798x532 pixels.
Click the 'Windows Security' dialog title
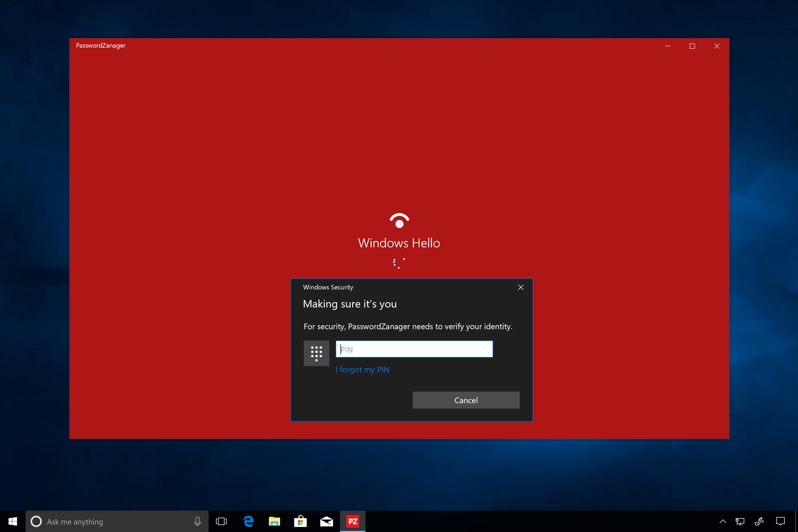(x=328, y=287)
